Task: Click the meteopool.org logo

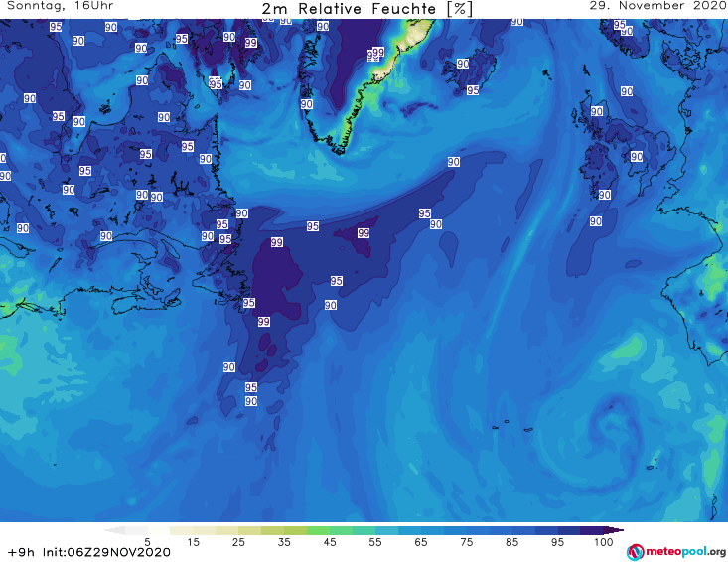Action: coord(676,552)
